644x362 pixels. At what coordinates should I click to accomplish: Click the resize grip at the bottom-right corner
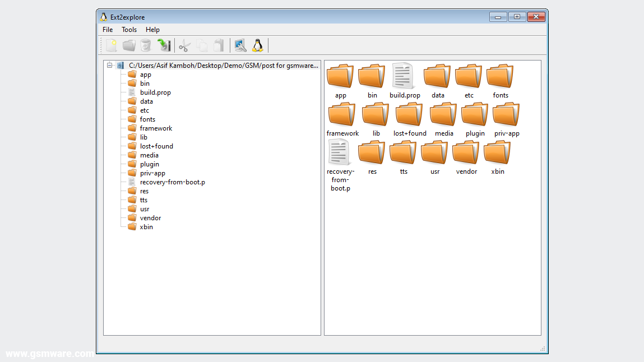pyautogui.click(x=543, y=348)
